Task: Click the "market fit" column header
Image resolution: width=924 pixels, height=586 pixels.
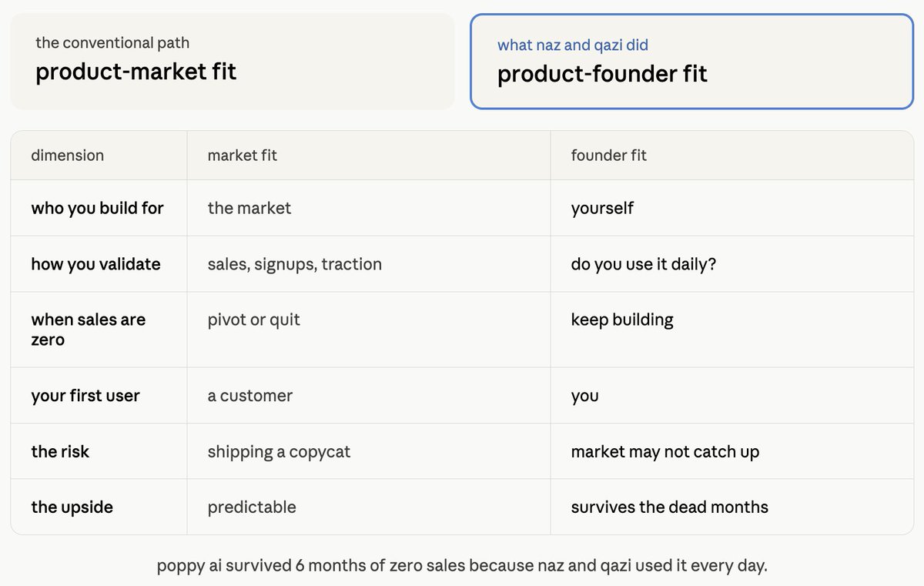Action: point(242,156)
